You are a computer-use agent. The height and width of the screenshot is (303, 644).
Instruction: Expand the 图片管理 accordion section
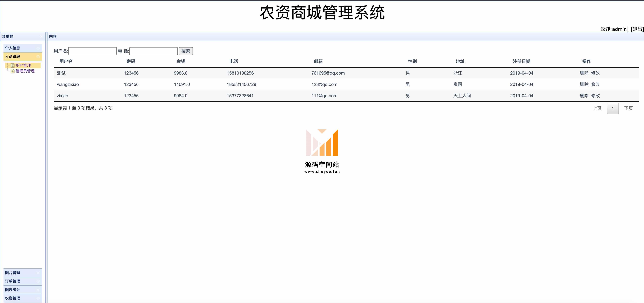click(x=38, y=273)
